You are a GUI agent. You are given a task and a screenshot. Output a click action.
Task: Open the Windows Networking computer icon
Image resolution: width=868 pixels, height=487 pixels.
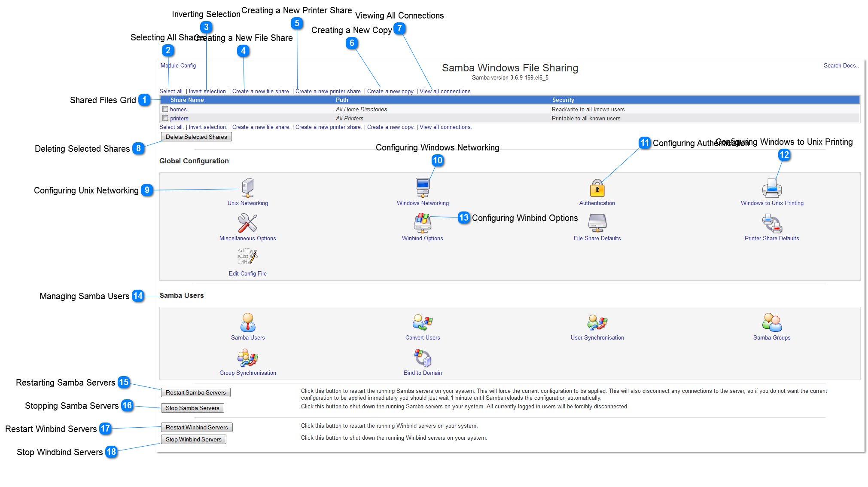(423, 188)
